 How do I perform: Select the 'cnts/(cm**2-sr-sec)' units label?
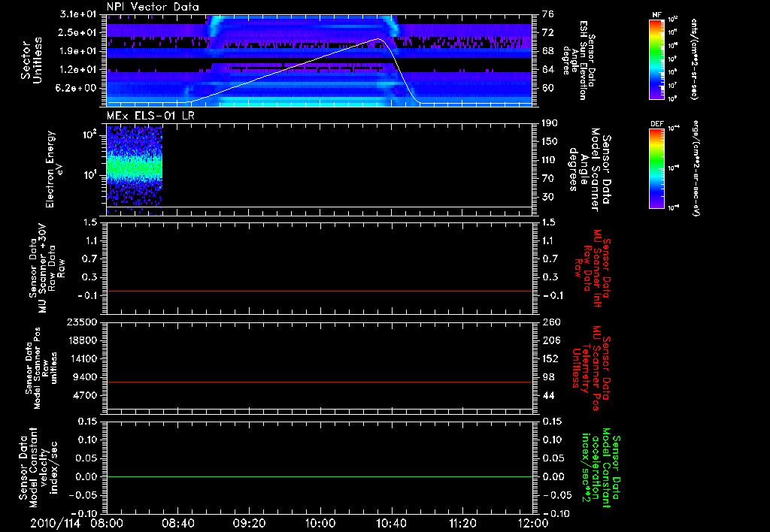(x=694, y=59)
